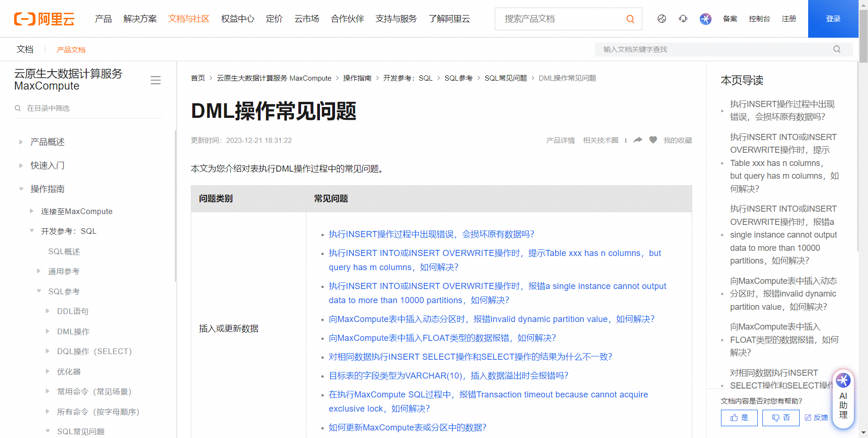
Task: Open the language globe icon in header
Action: 662,19
